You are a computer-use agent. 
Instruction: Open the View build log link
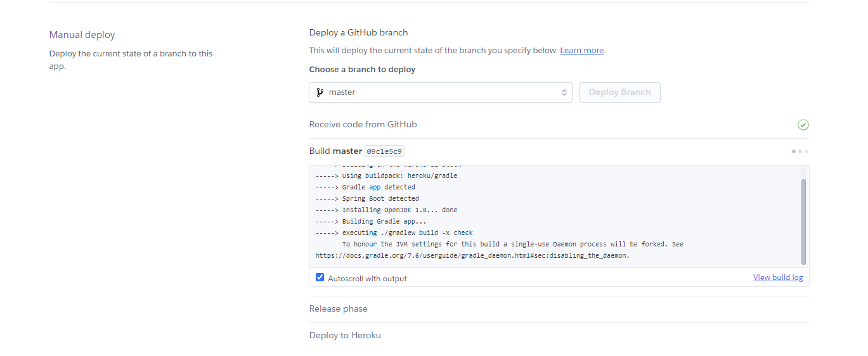777,277
